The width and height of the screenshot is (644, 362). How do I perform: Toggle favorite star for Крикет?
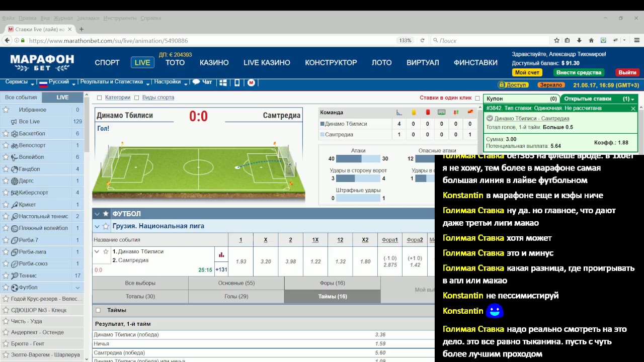(6, 205)
